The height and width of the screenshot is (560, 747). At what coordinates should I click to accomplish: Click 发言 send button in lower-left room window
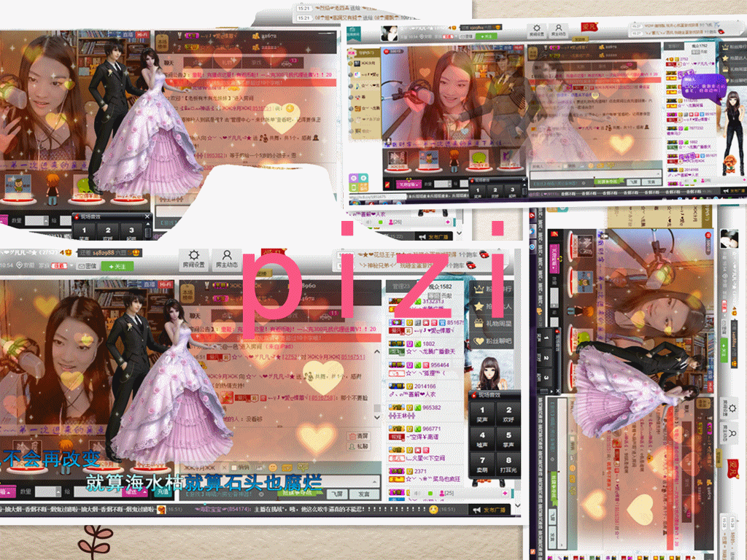pos(365,494)
